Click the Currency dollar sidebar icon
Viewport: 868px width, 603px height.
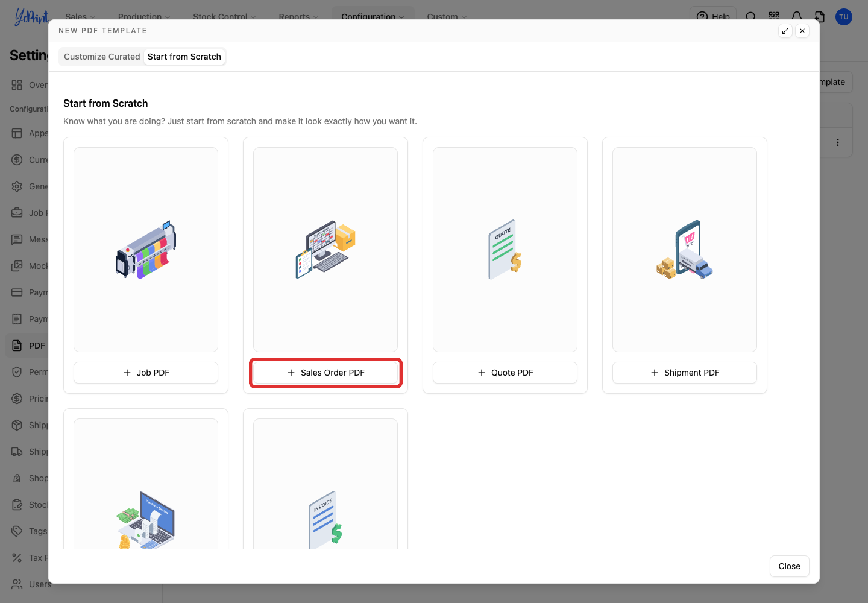[x=17, y=160]
